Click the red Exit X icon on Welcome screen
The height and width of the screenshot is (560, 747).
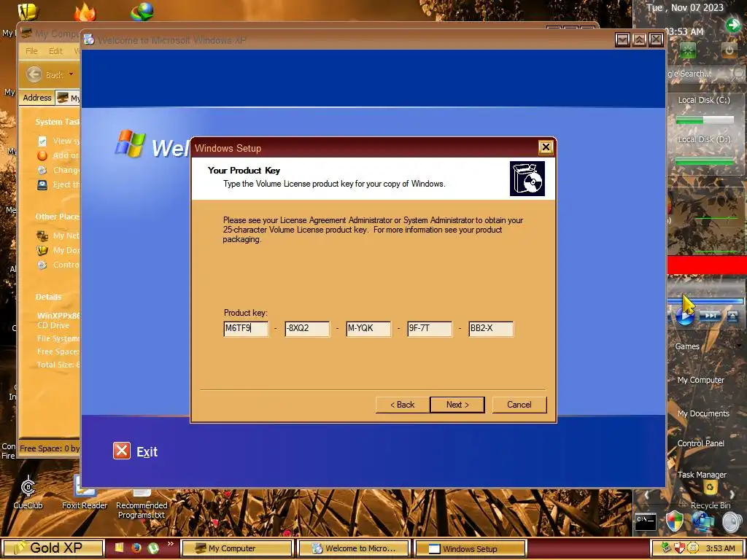122,451
